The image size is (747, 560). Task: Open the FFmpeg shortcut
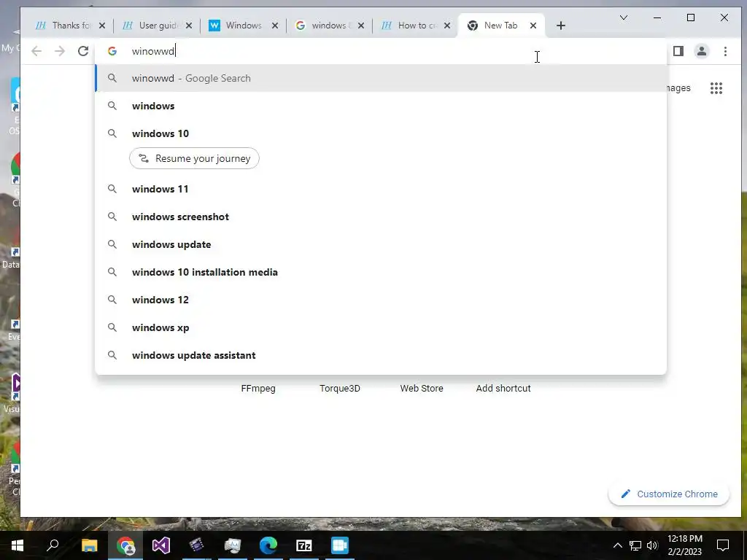point(258,388)
